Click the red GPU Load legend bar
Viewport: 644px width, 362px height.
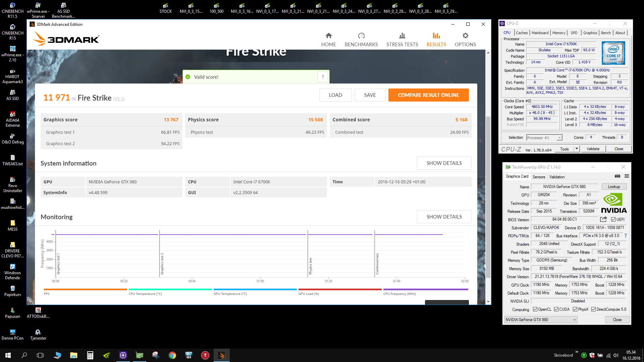(x=340, y=289)
